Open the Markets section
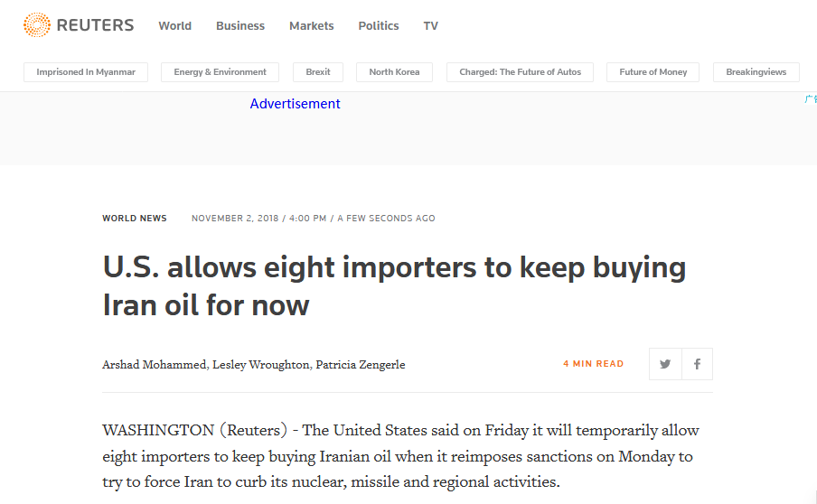817x504 pixels. [312, 26]
